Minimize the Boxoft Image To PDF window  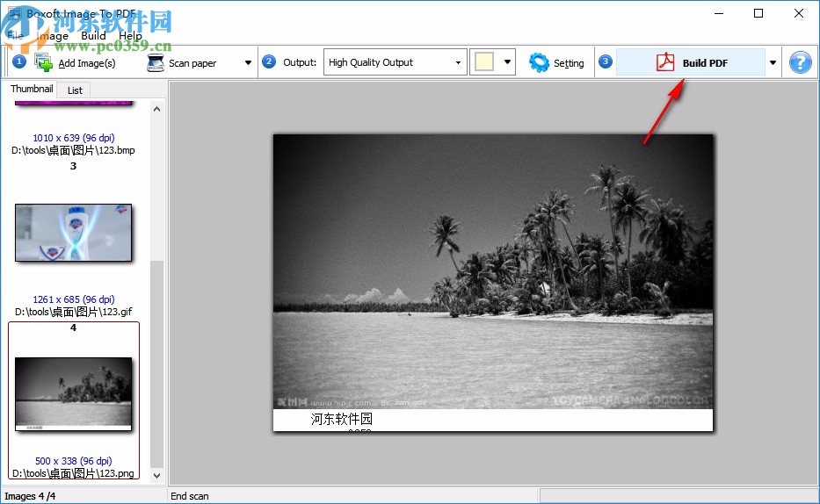(719, 13)
